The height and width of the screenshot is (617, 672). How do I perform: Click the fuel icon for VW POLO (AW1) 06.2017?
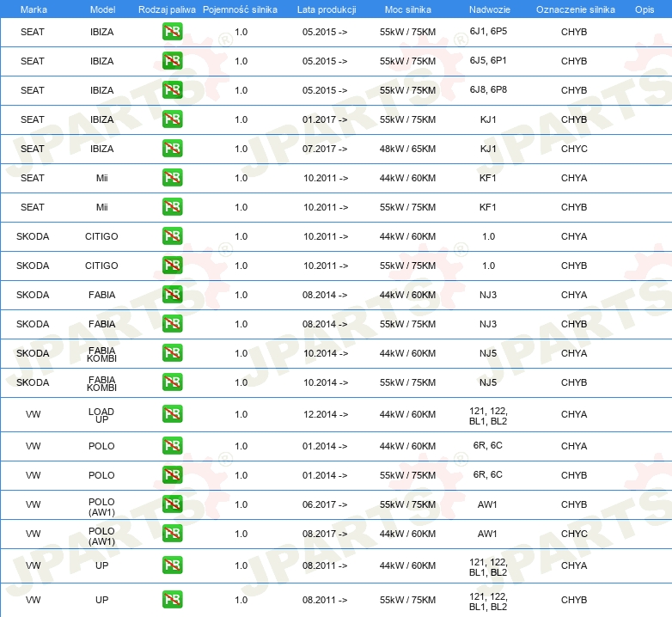click(x=172, y=504)
